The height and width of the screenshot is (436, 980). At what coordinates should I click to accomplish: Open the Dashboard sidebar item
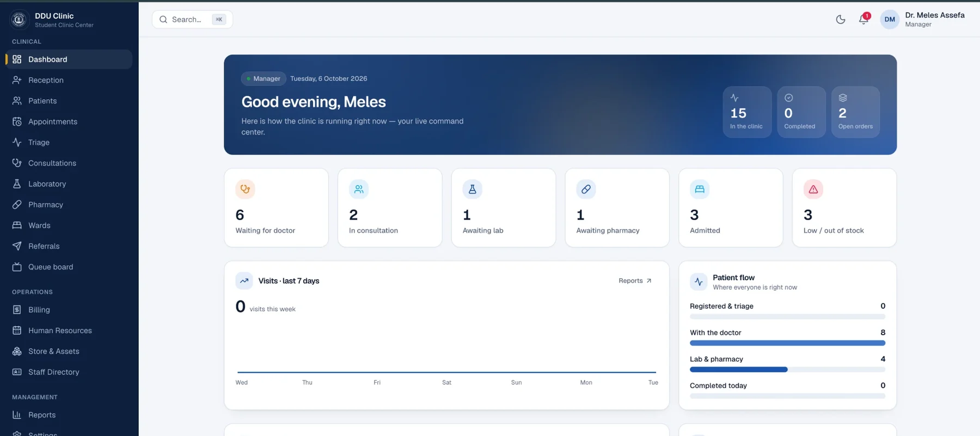point(69,59)
